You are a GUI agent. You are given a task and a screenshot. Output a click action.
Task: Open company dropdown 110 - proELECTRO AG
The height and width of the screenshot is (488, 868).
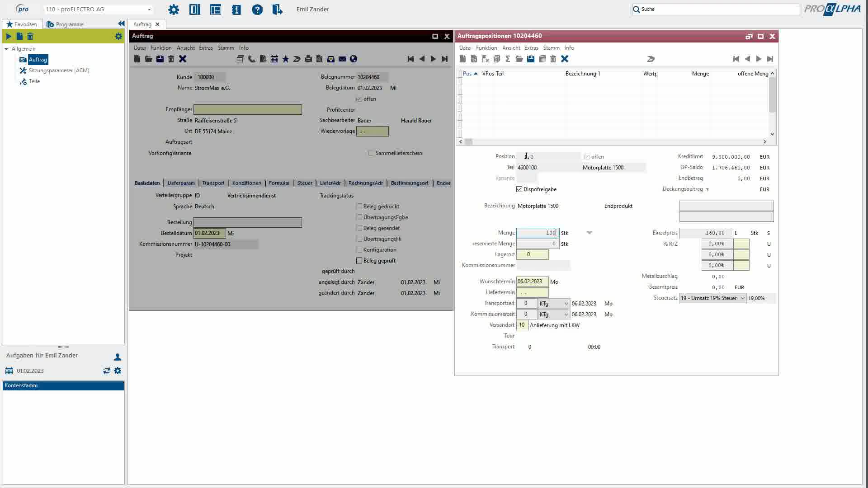[x=99, y=9]
